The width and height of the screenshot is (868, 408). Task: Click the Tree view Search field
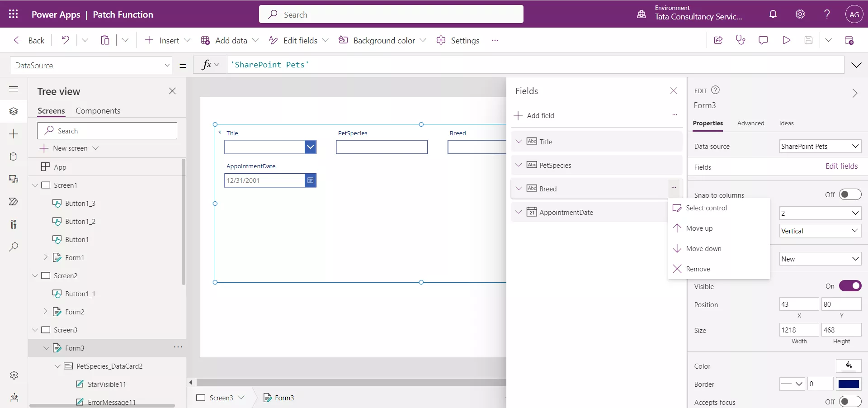107,131
